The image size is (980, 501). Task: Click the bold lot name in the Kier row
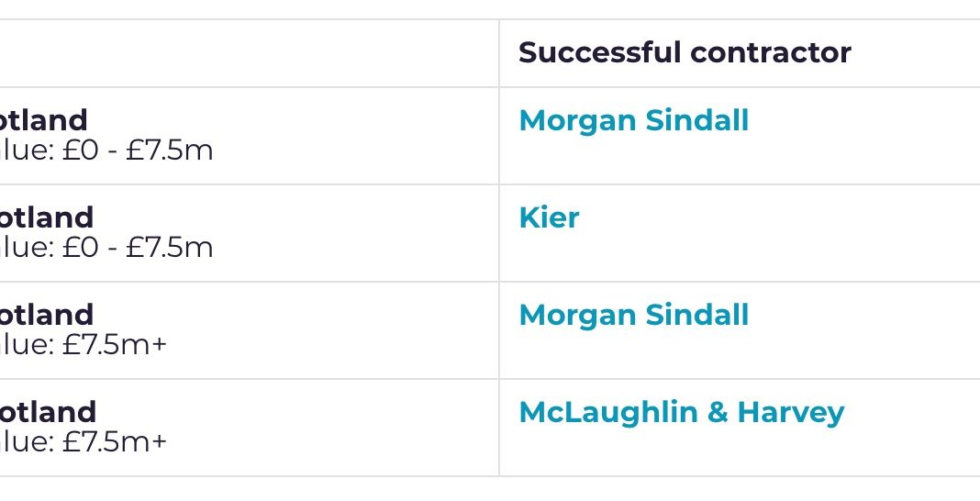point(46,217)
